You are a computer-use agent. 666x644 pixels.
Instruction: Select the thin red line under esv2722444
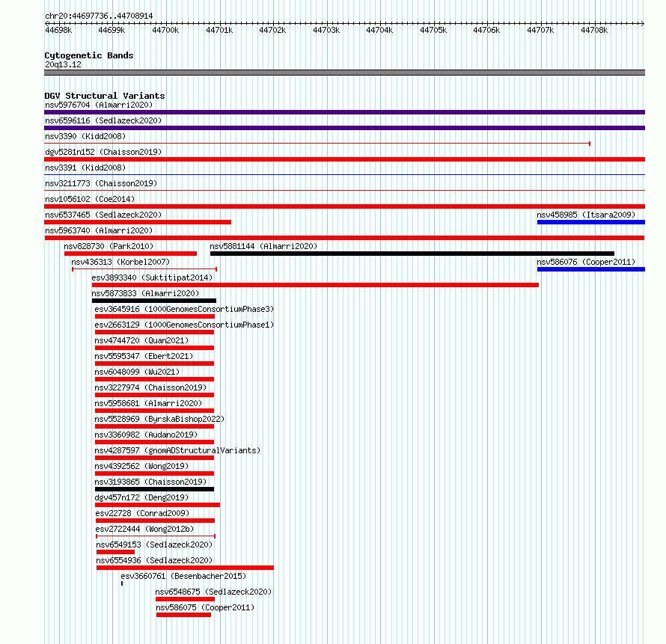point(156,536)
